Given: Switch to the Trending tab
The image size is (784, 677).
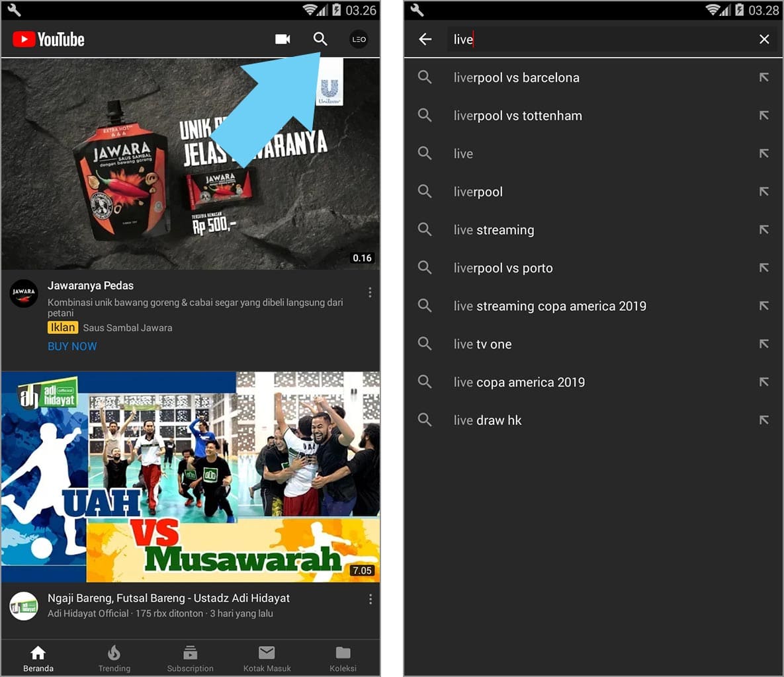Looking at the screenshot, I should pyautogui.click(x=114, y=658).
